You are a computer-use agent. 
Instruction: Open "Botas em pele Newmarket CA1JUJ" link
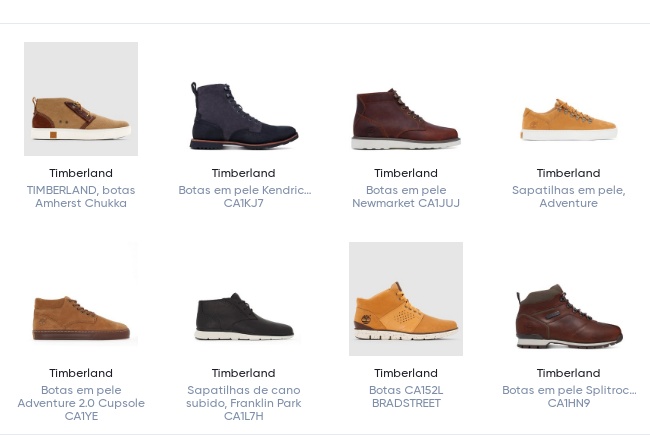(x=406, y=197)
